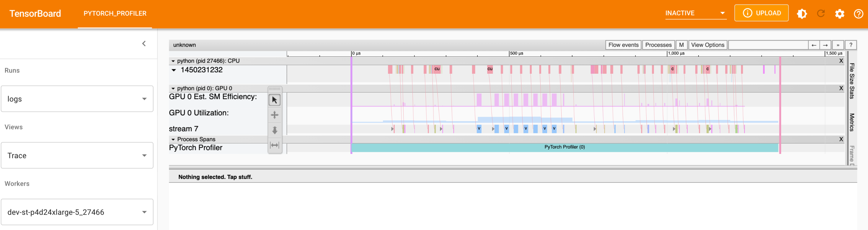Viewport: 868px width, 230px height.
Task: Collapse the left sidebar chevron
Action: 144,43
